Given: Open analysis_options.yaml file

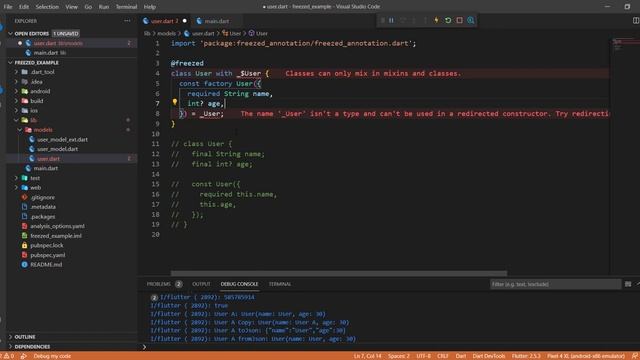Looking at the screenshot, I should pyautogui.click(x=57, y=226).
